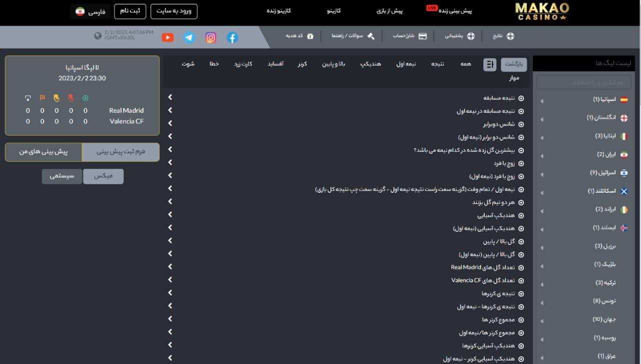641x364 pixels.
Task: Click the soccer ball icon next to نتایج
Action: [510, 36]
